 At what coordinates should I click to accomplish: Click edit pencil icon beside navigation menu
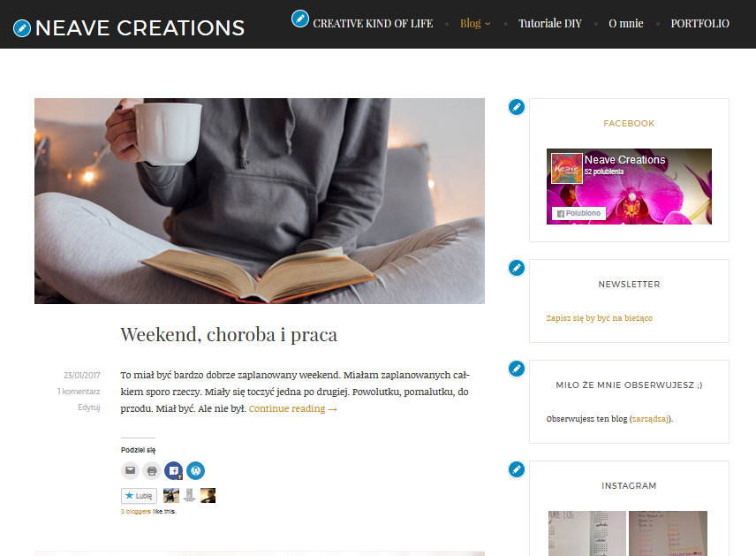click(300, 19)
